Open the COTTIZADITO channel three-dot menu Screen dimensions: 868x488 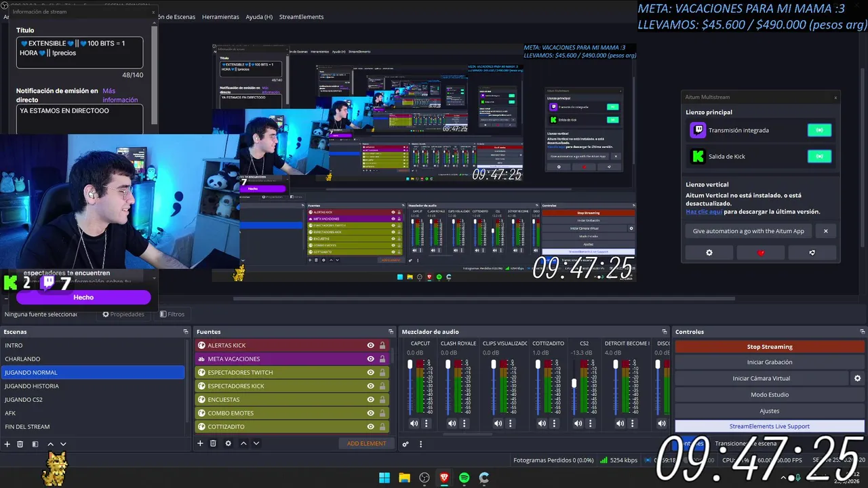pyautogui.click(x=555, y=423)
